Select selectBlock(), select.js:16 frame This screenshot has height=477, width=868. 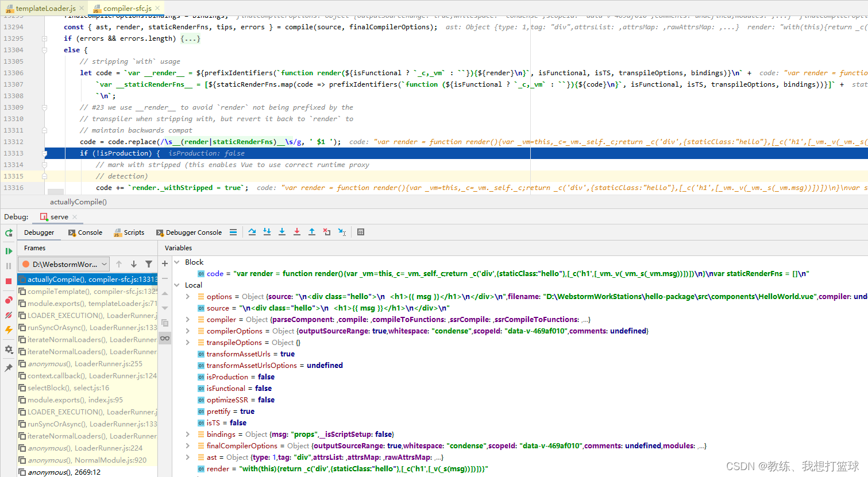tap(88, 388)
